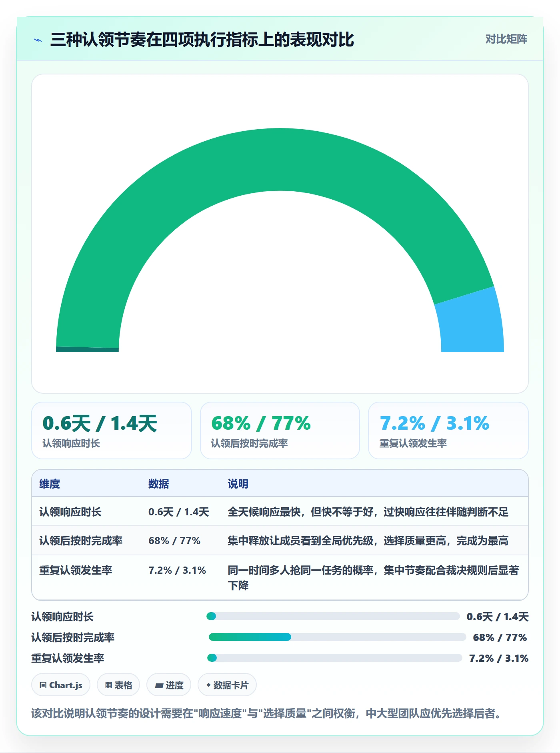Select the big 0.6天 / 1.4天 value in the stat card
560x753 pixels.
(100, 423)
